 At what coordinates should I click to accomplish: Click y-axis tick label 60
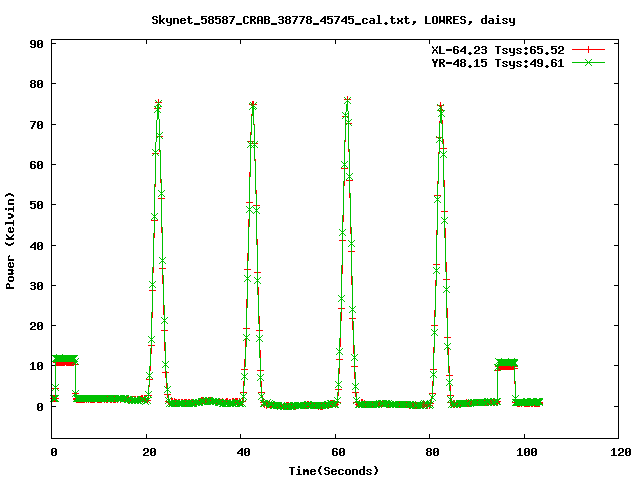[36, 165]
